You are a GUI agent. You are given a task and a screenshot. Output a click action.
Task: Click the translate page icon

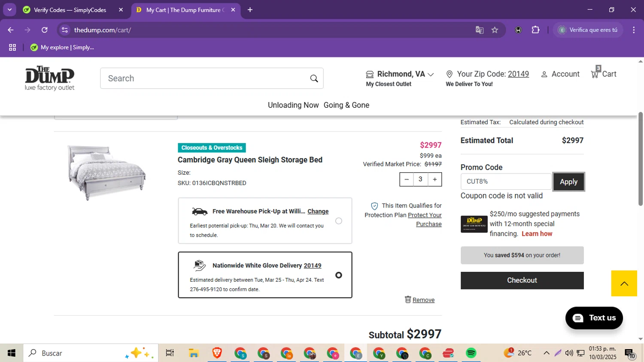[480, 30]
